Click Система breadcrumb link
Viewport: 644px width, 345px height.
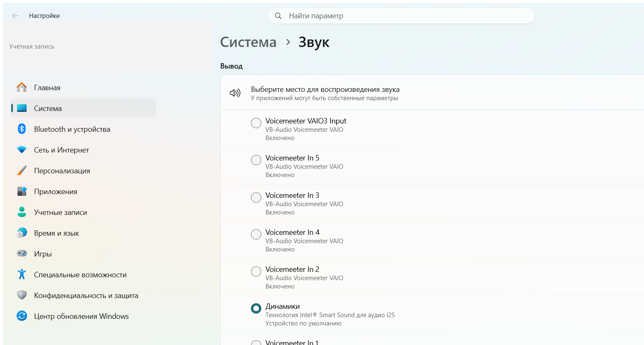[248, 42]
